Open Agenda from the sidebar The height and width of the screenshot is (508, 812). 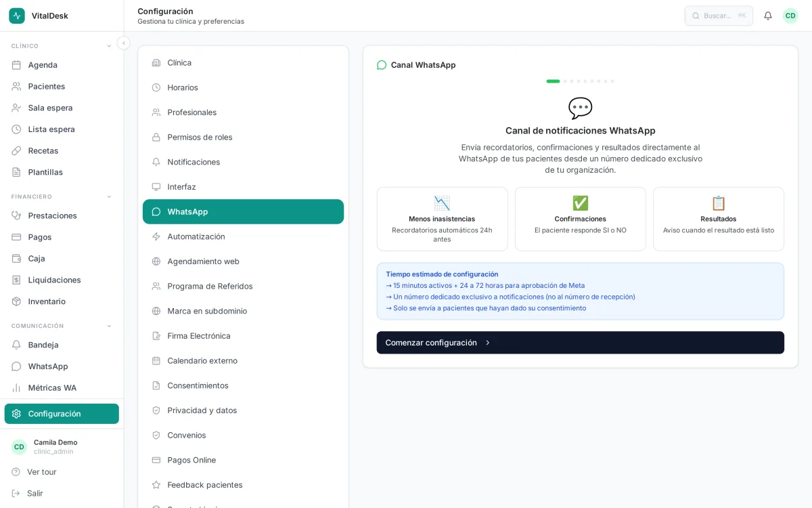pos(62,65)
